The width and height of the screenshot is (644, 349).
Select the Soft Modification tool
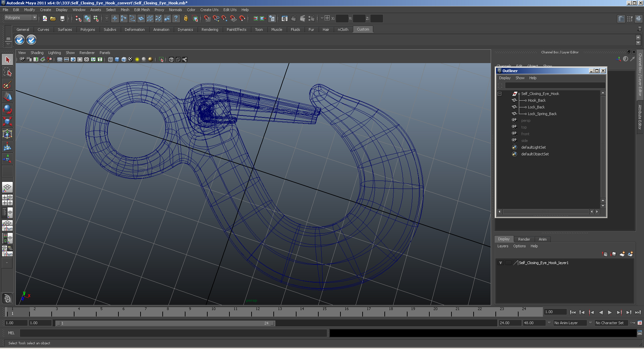point(7,146)
